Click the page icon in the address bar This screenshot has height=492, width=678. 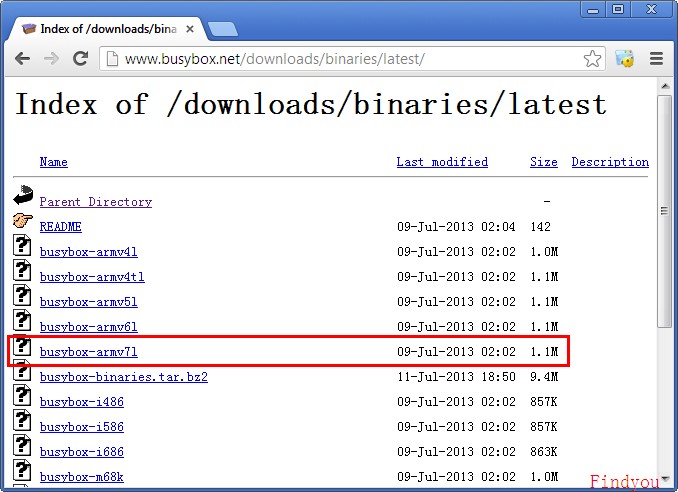(x=112, y=58)
